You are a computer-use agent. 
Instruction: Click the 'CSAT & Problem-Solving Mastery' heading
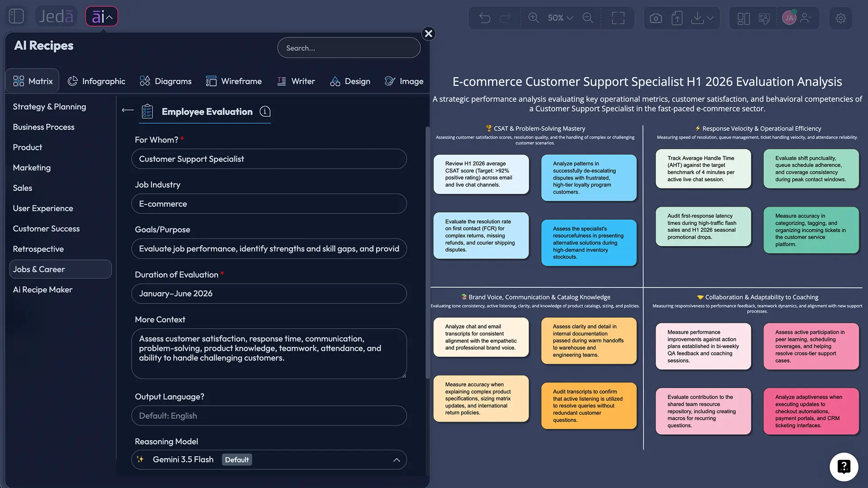coord(535,129)
